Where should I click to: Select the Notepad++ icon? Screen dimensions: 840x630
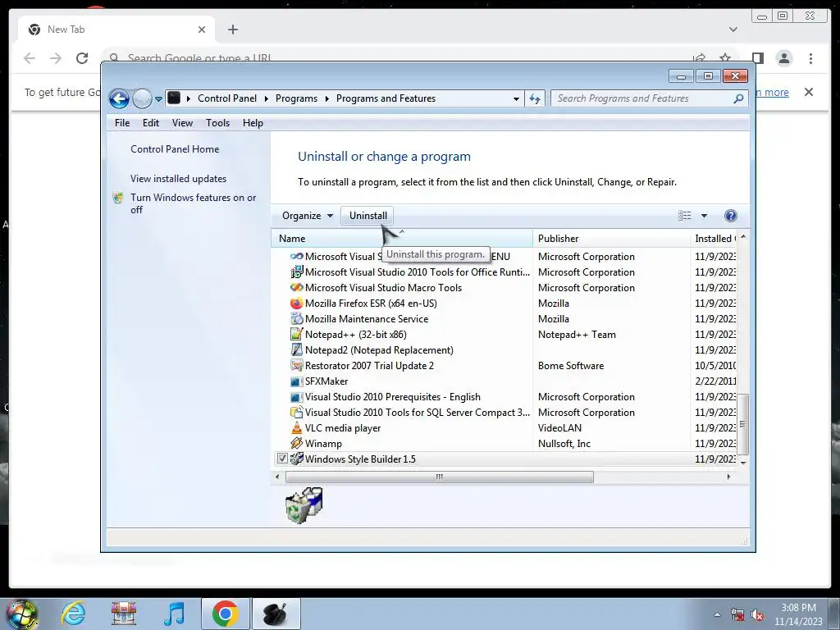click(x=296, y=335)
